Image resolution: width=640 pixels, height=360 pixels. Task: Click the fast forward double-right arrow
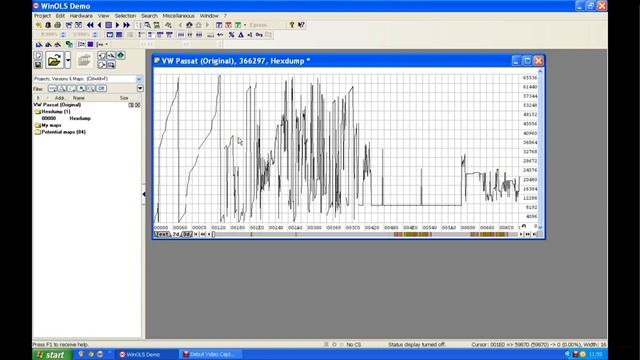pos(127,25)
